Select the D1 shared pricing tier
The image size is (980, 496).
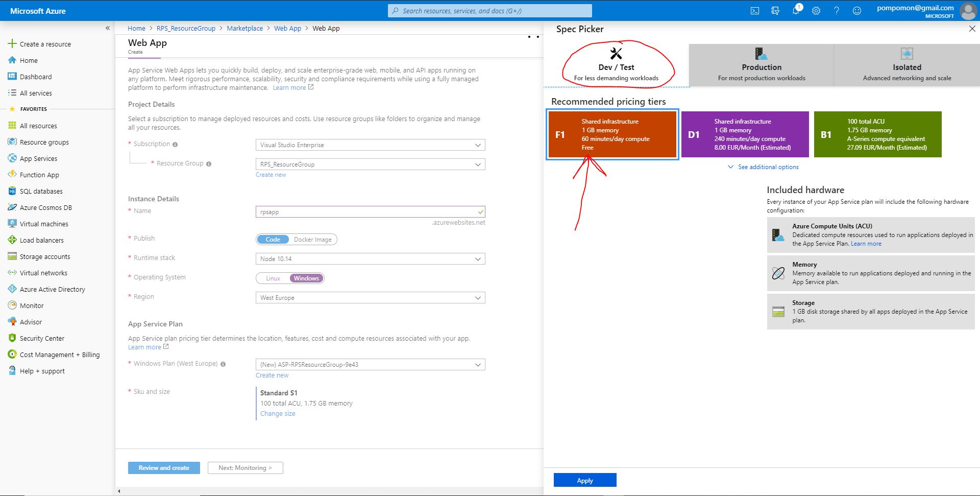click(x=745, y=134)
